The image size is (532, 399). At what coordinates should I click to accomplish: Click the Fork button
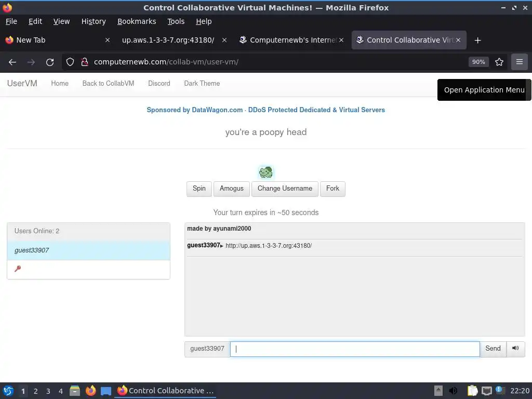click(332, 189)
